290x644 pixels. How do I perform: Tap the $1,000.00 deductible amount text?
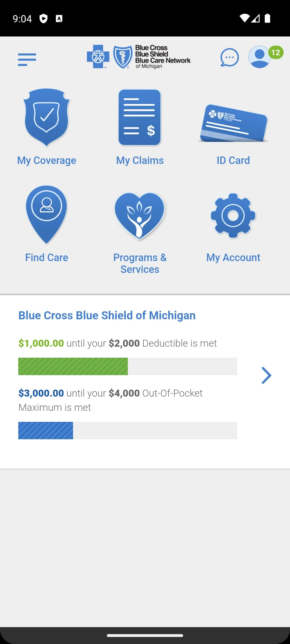(41, 343)
